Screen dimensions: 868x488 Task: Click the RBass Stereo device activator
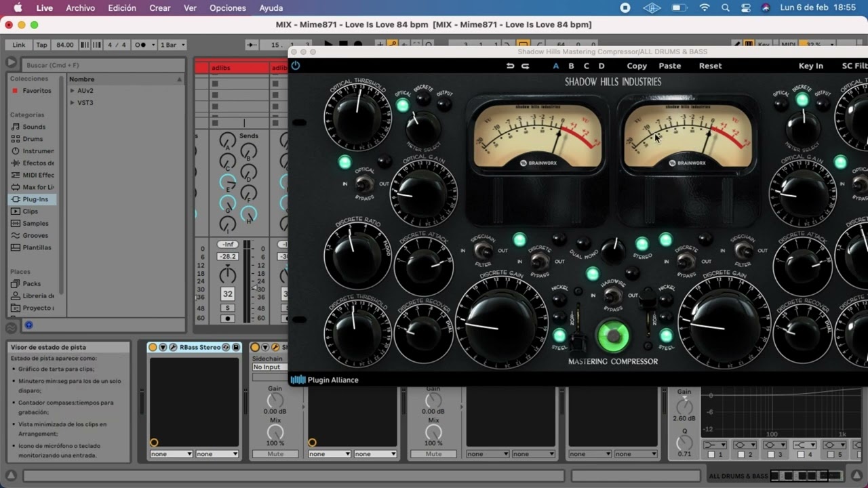pyautogui.click(x=153, y=347)
